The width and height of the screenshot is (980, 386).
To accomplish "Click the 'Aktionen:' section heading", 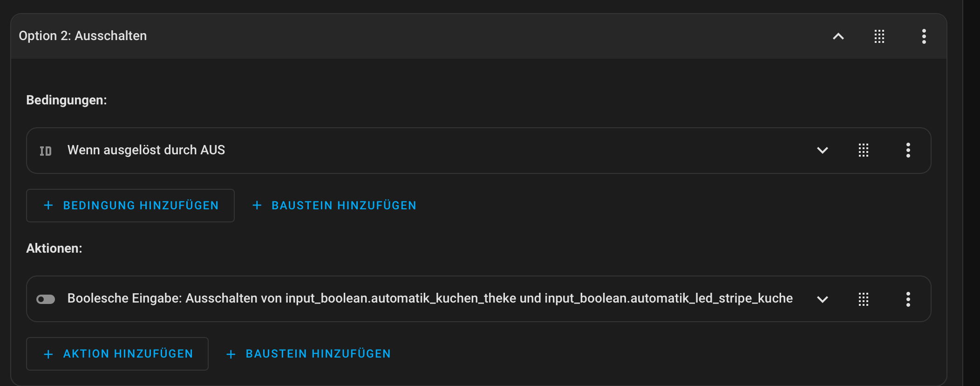I will [x=54, y=248].
